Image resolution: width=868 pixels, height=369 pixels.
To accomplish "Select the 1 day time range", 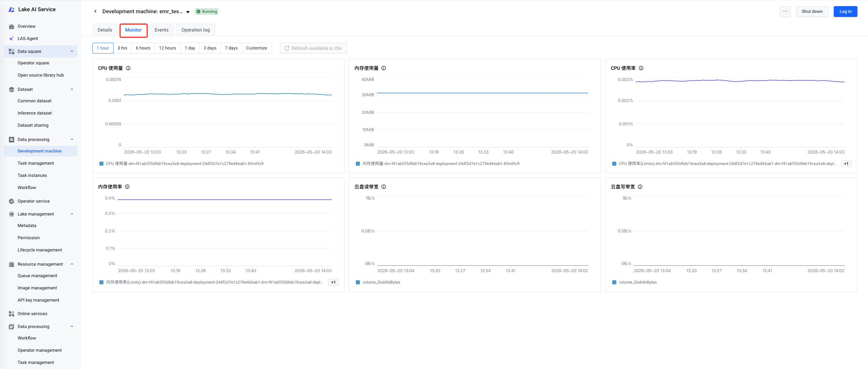I will pos(190,48).
